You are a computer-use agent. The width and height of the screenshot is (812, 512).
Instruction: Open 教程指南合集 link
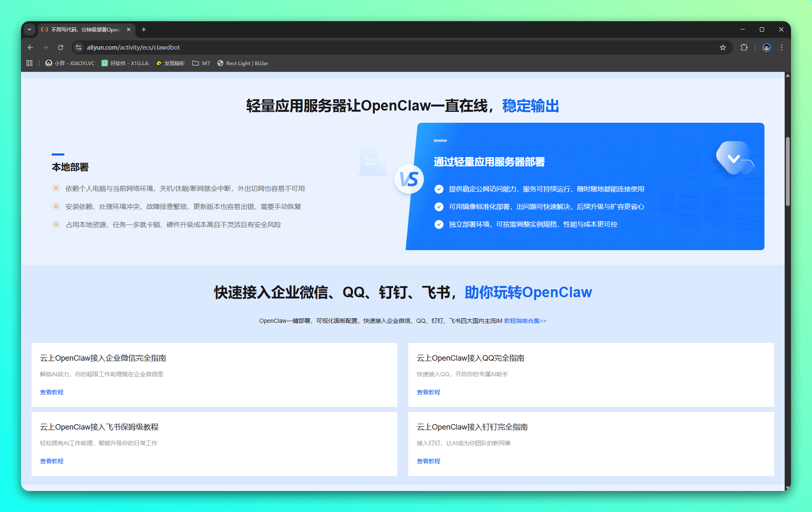(525, 321)
